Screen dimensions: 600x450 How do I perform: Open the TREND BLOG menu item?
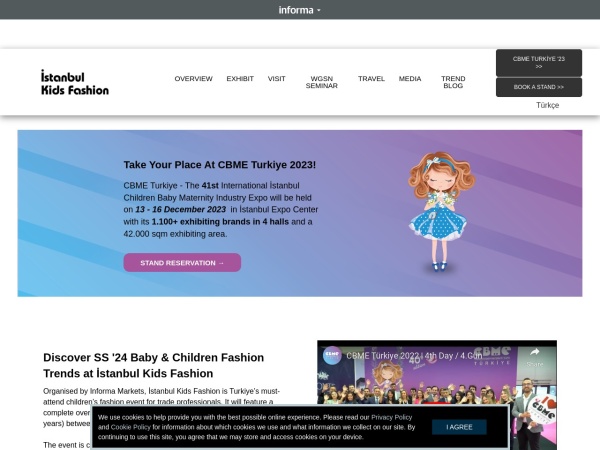[x=453, y=82]
